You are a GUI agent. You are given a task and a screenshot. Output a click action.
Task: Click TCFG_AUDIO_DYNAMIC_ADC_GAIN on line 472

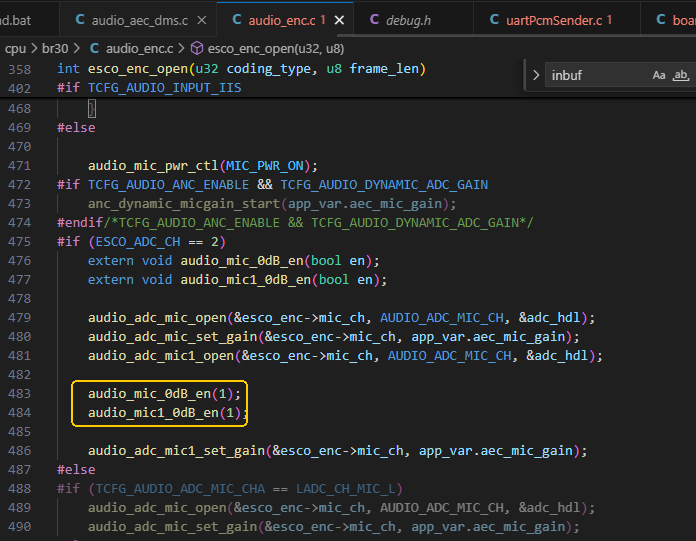pyautogui.click(x=384, y=185)
